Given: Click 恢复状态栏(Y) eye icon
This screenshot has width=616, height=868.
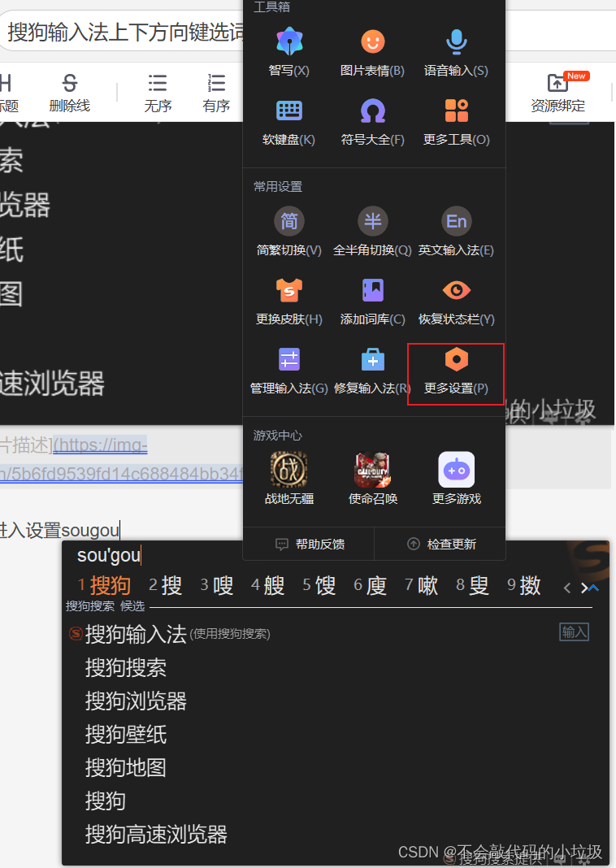Looking at the screenshot, I should click(456, 290).
